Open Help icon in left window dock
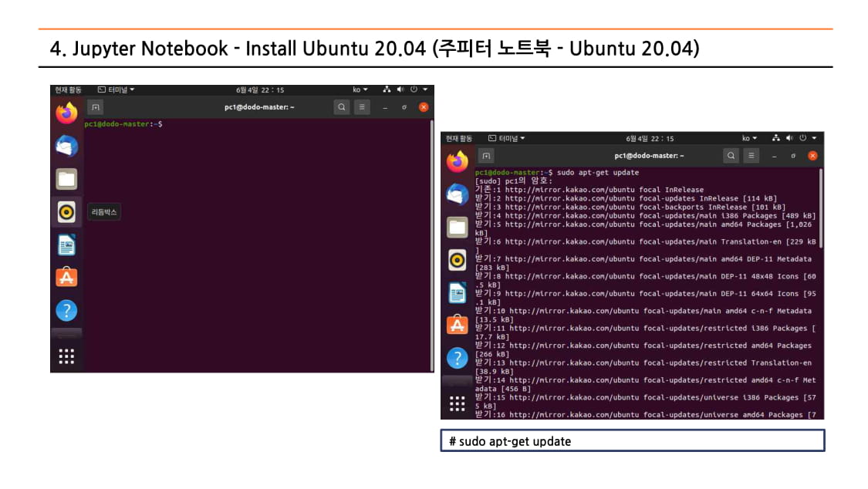 66,310
